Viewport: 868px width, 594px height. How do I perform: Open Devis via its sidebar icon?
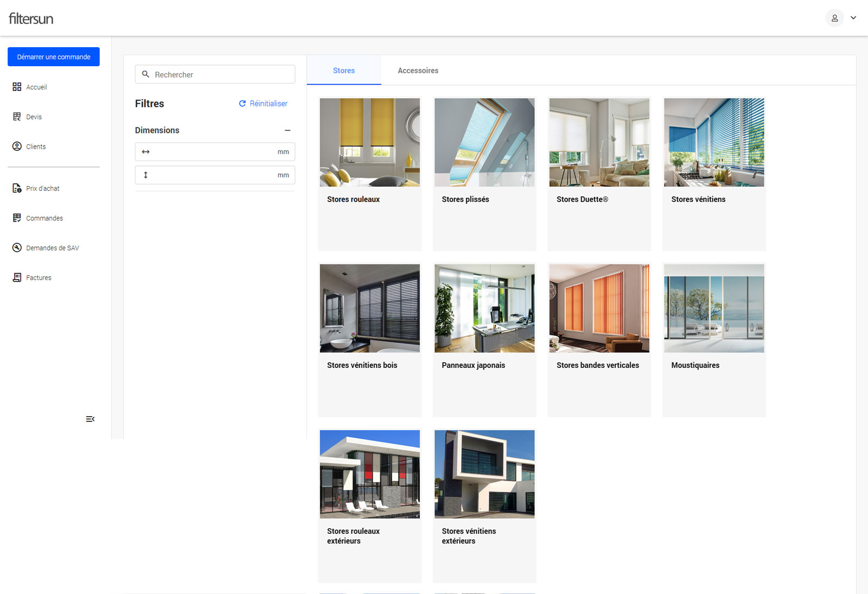tap(17, 117)
